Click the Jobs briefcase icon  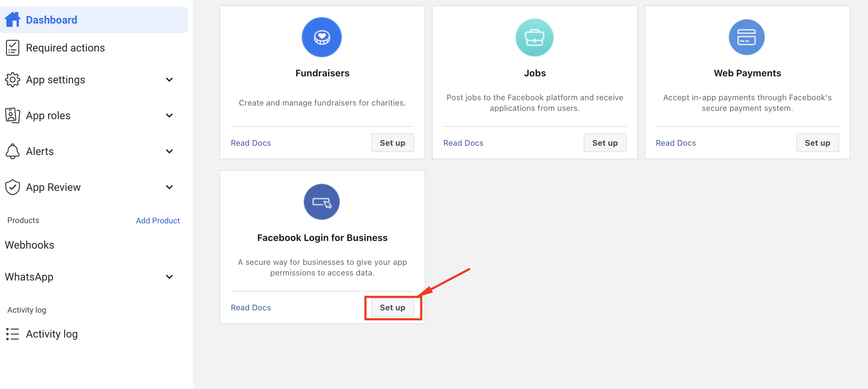(x=534, y=37)
